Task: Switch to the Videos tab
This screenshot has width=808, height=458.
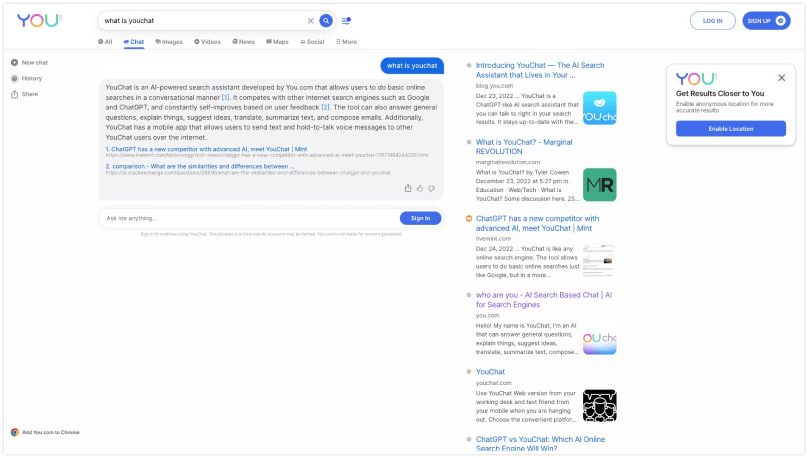Action: click(x=207, y=42)
